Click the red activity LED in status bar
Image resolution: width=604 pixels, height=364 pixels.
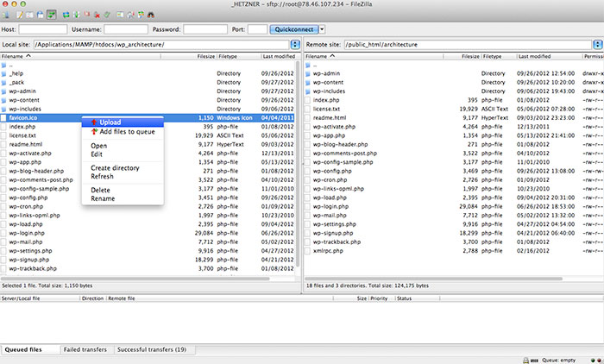(x=598, y=361)
